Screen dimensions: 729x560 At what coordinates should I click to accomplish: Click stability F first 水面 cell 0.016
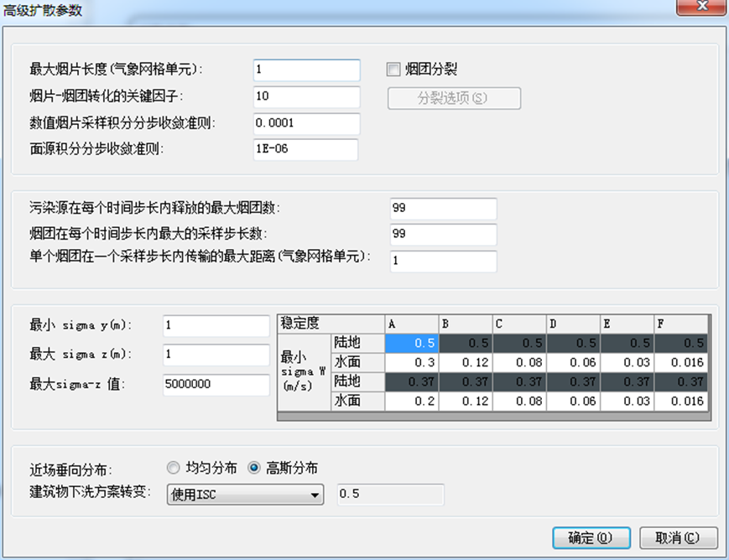681,362
